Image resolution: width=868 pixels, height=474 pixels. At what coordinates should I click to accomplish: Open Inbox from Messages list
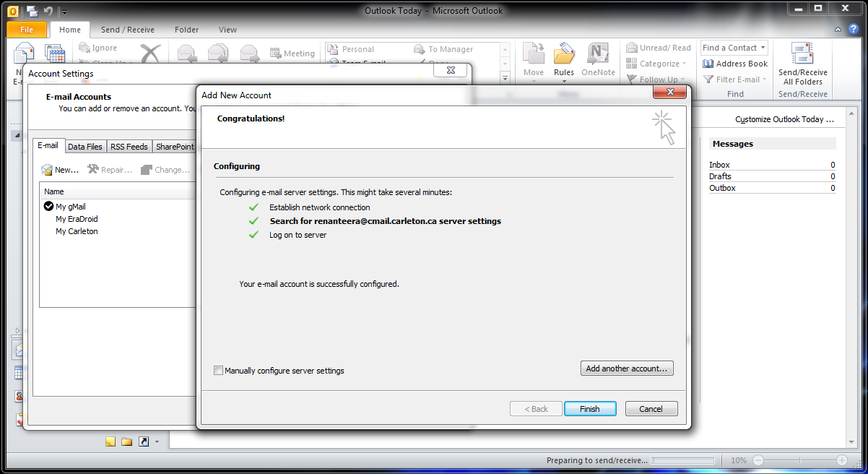point(719,165)
